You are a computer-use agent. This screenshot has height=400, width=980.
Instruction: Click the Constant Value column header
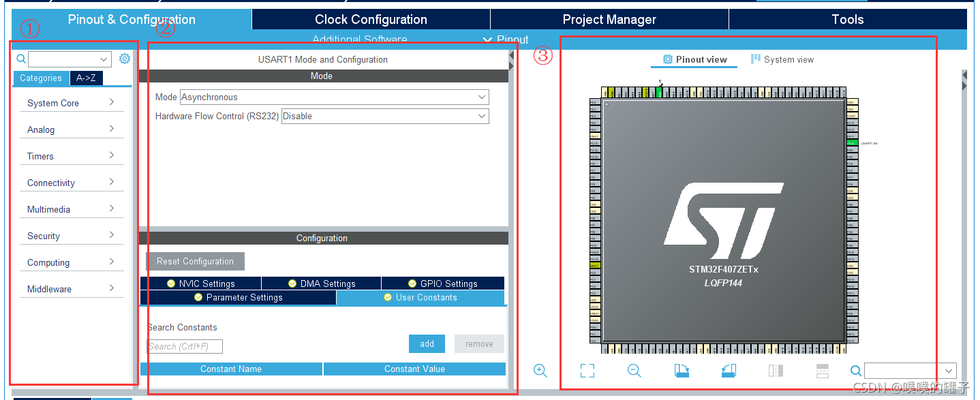(x=414, y=369)
